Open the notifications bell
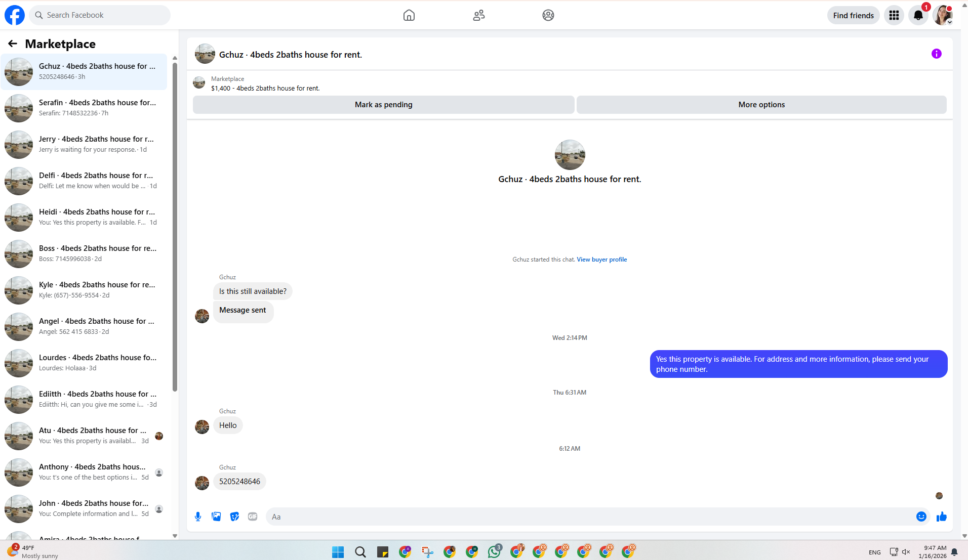968x560 pixels. point(918,15)
